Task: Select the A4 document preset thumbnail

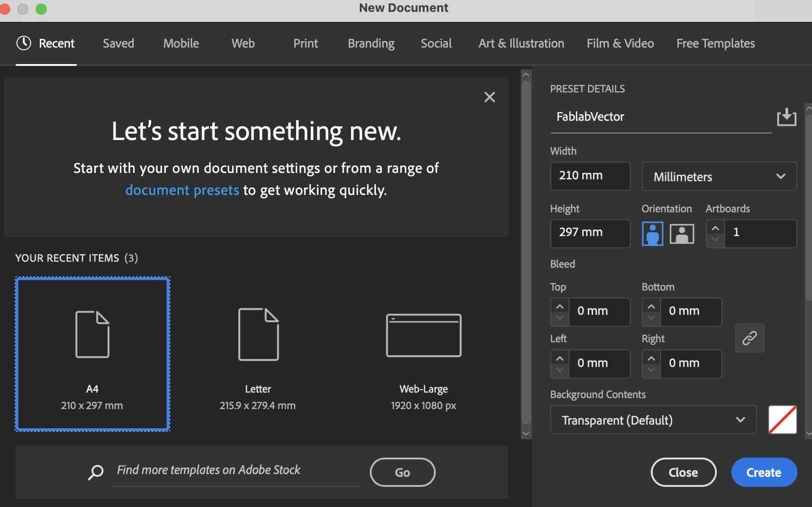Action: pos(92,353)
